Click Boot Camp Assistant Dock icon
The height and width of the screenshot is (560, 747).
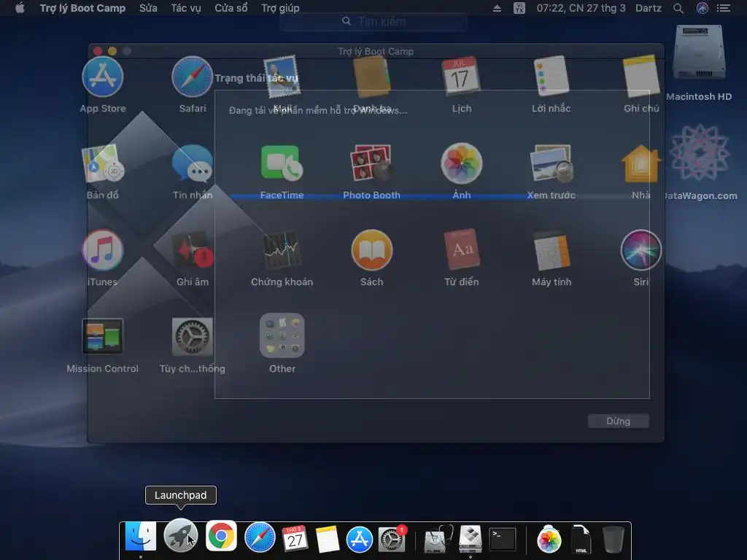(x=471, y=539)
